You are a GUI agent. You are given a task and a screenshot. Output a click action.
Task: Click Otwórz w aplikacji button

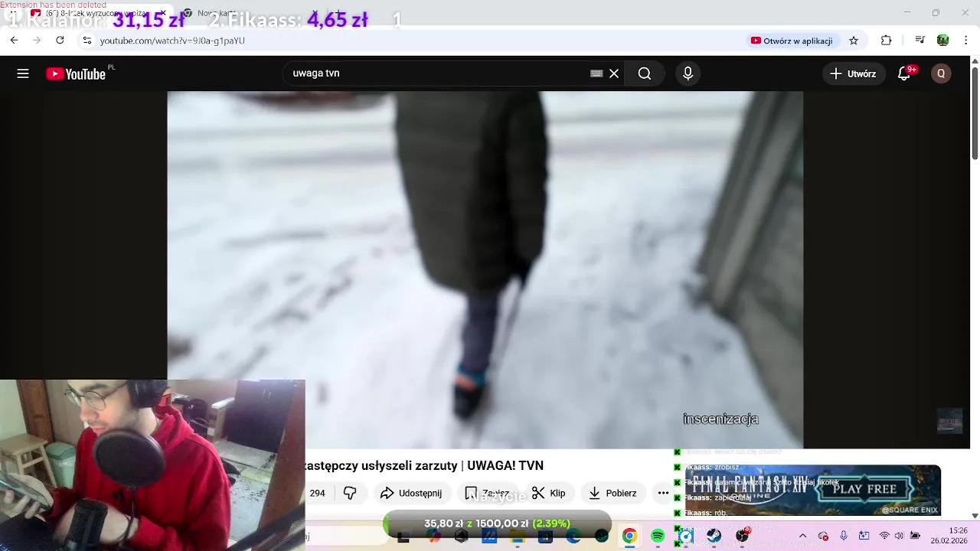click(x=792, y=41)
